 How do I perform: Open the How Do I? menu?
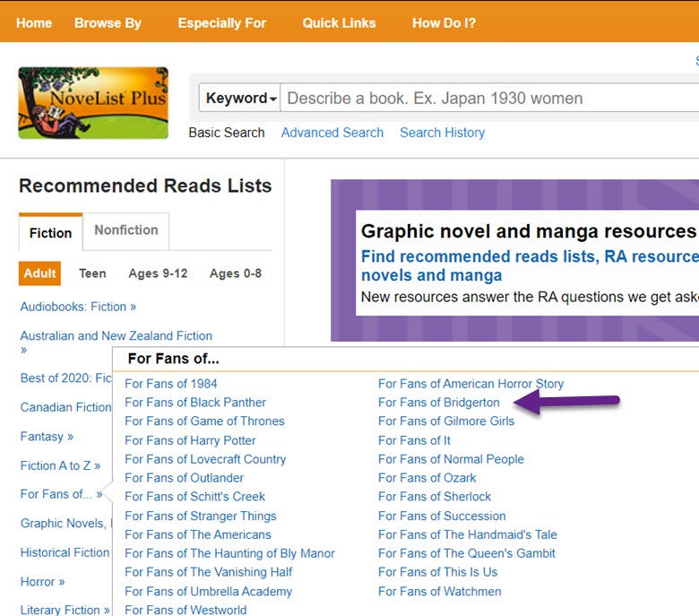click(444, 22)
